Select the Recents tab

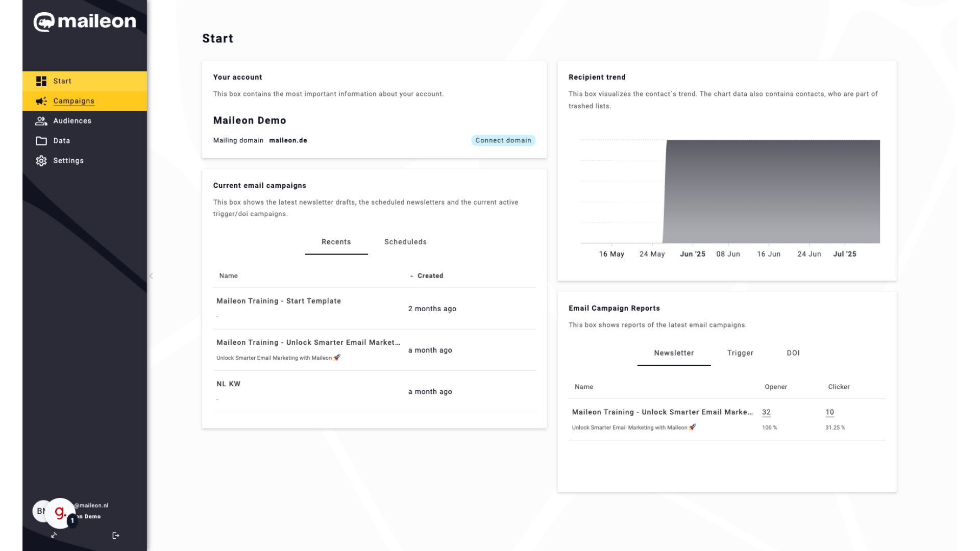336,242
